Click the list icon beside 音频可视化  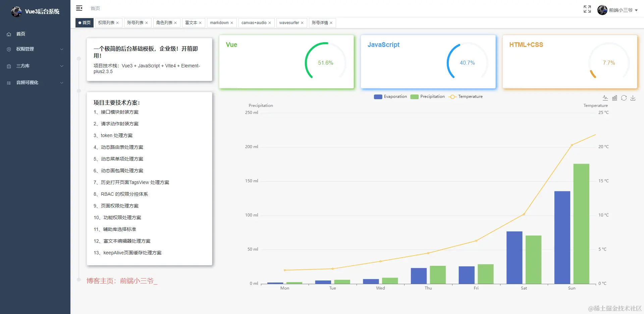pyautogui.click(x=9, y=83)
